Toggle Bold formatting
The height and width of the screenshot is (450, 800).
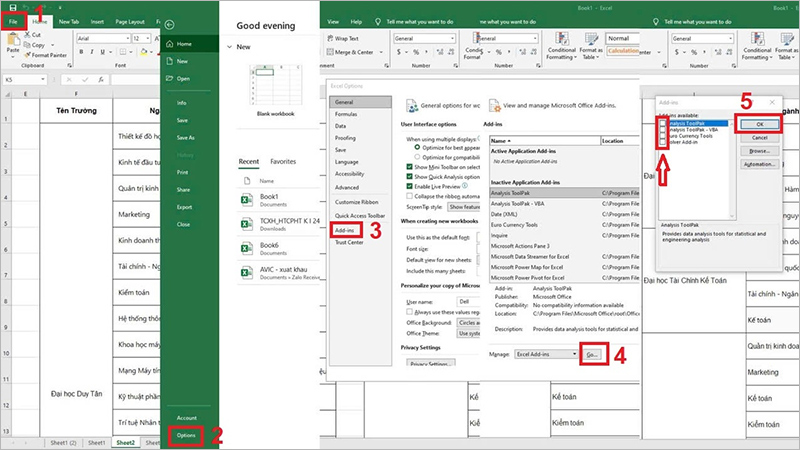pos(81,52)
